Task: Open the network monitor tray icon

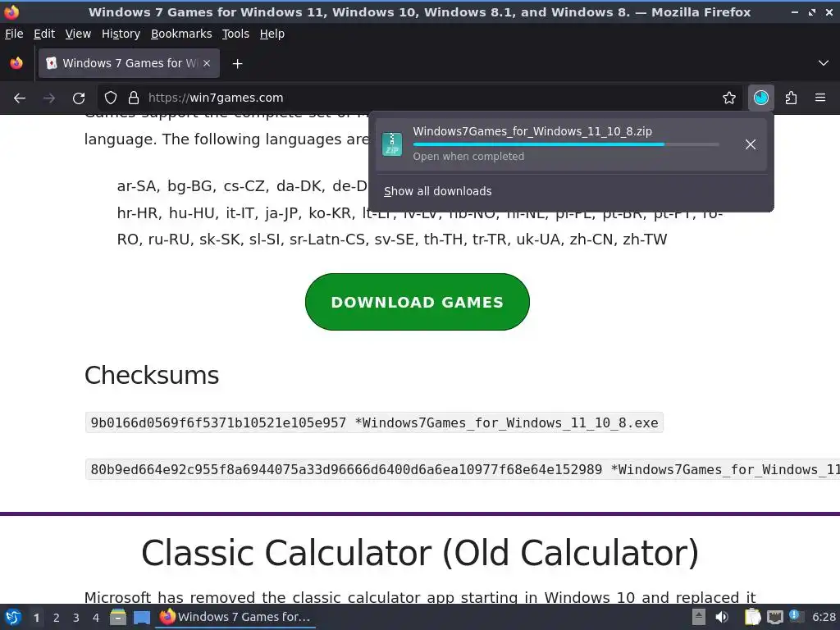Action: click(774, 617)
